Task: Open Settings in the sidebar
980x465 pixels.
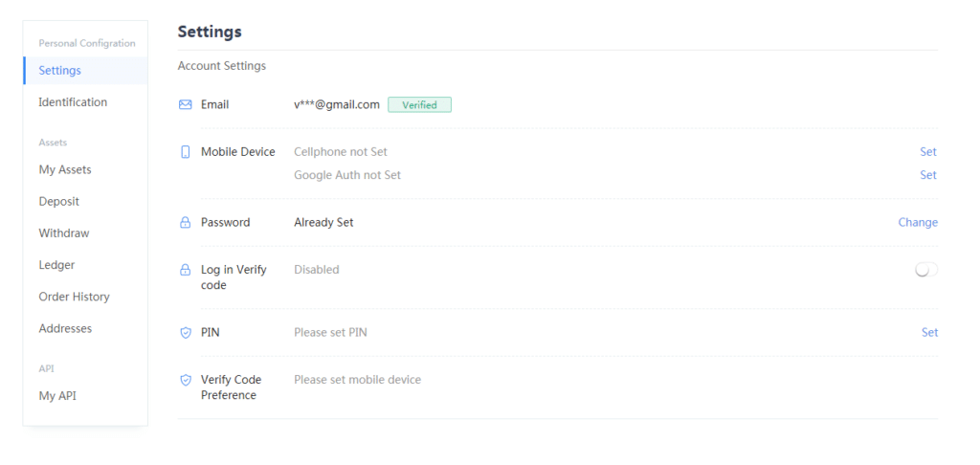Action: (x=59, y=71)
